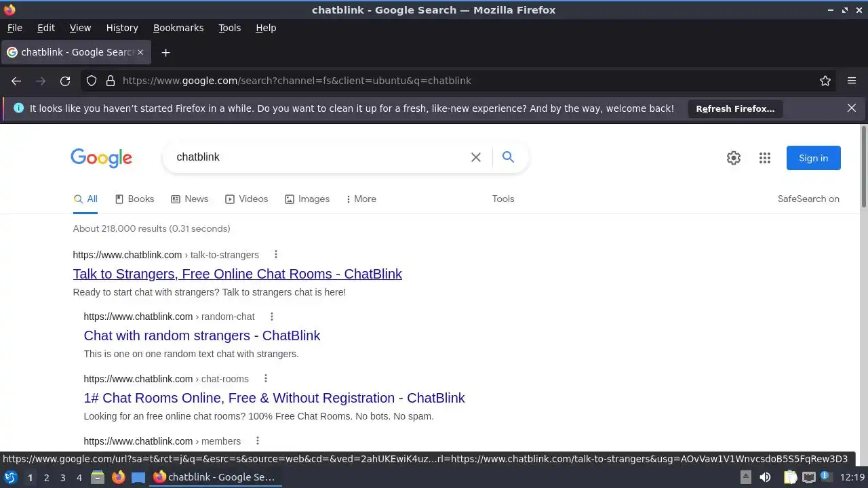
Task: Open the tracking protection shield icon
Action: point(92,81)
